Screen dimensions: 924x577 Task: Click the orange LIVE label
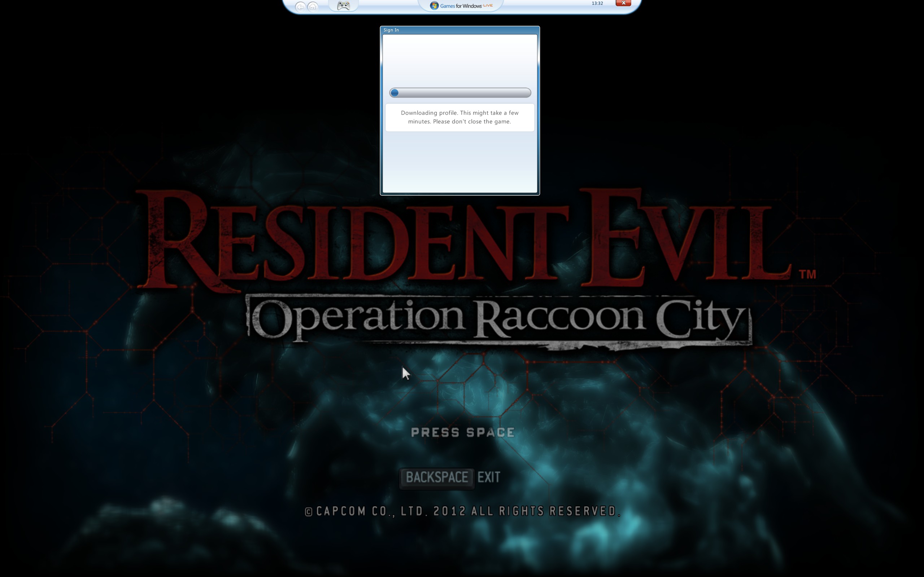click(x=488, y=5)
